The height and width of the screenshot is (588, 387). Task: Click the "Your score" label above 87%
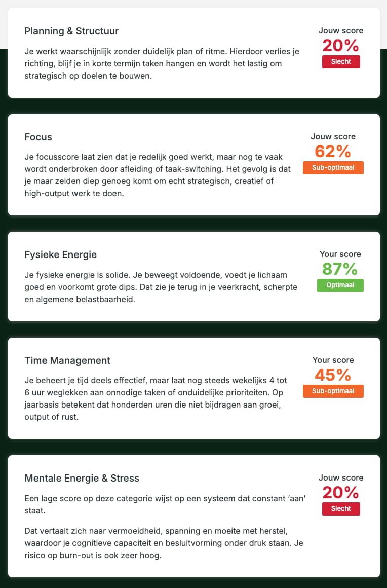(x=340, y=254)
